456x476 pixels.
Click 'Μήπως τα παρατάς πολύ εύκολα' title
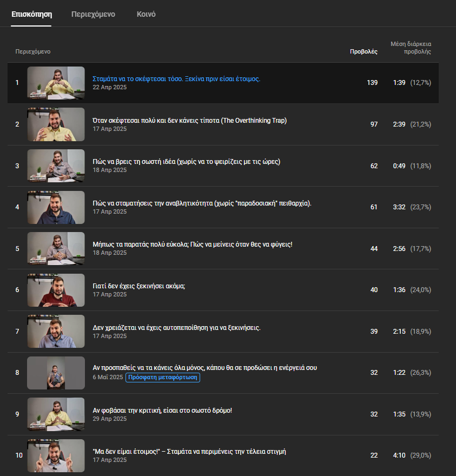click(x=192, y=244)
